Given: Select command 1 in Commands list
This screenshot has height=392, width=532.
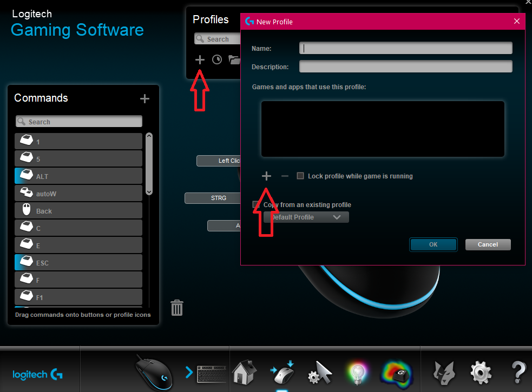Looking at the screenshot, I should 78,142.
